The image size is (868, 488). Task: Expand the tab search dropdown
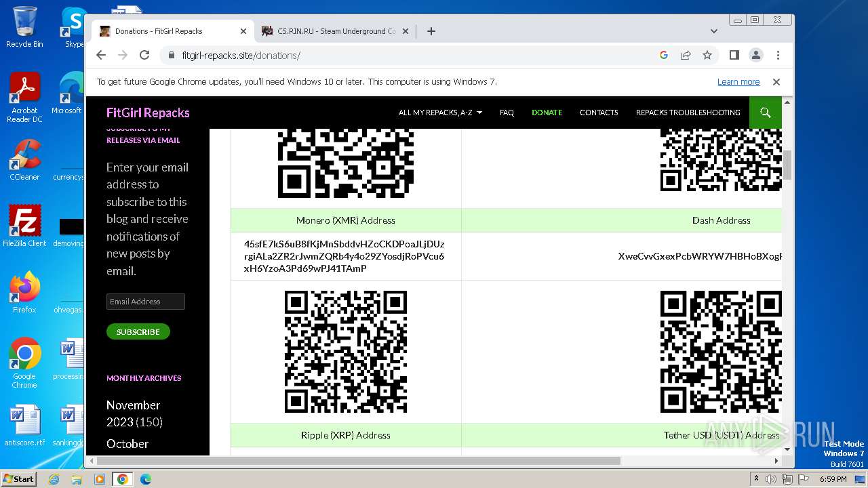click(x=714, y=31)
